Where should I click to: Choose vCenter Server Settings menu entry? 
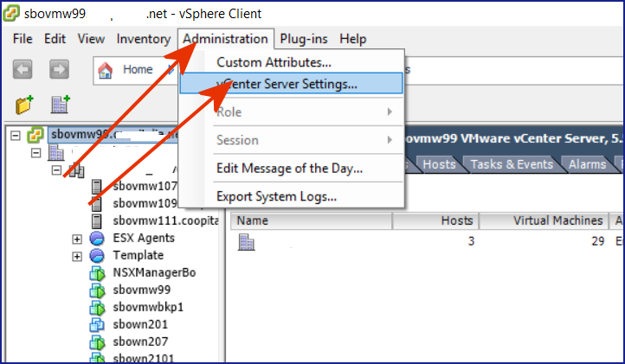[292, 84]
